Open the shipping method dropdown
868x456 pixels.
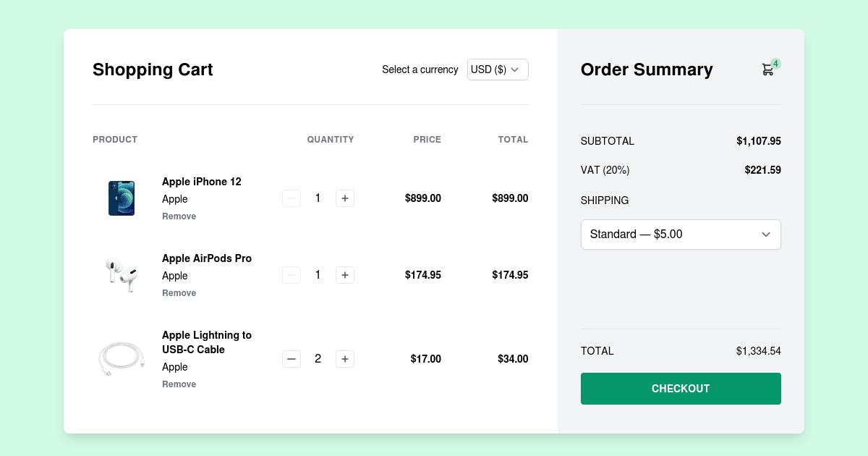point(681,235)
